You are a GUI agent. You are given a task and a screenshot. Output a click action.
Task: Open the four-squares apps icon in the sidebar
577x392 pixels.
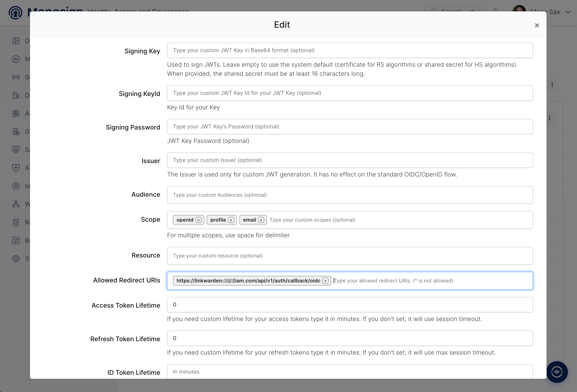(x=16, y=113)
